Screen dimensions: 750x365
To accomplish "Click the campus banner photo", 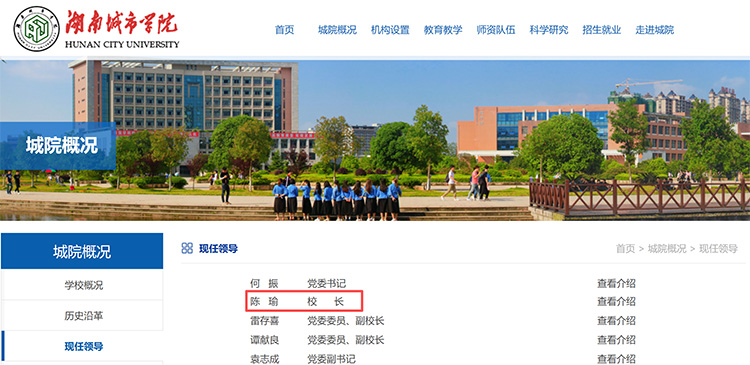I will (x=375, y=140).
